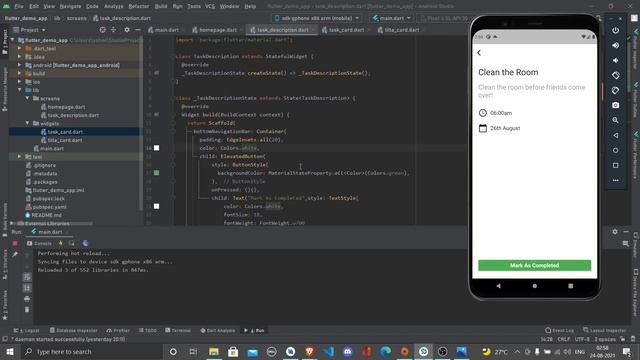The height and width of the screenshot is (360, 640).
Task: Open File Explorer from taskbar
Action: coord(213,351)
